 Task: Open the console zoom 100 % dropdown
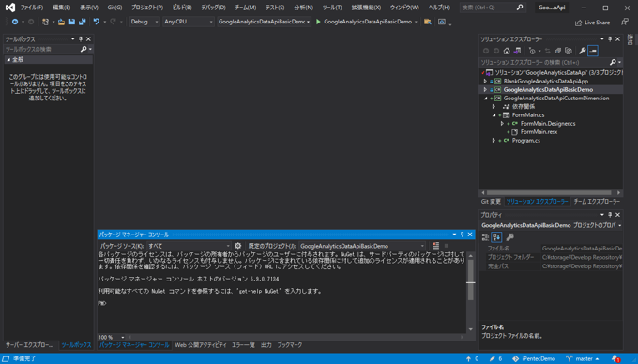[x=111, y=337]
